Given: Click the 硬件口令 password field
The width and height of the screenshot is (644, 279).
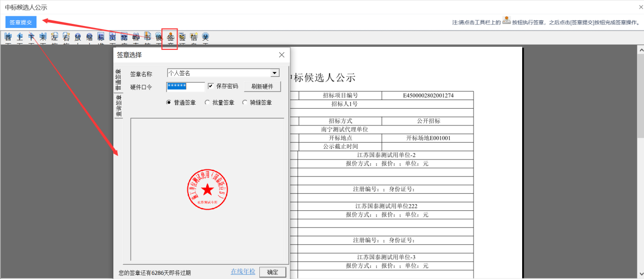Looking at the screenshot, I should [x=185, y=87].
